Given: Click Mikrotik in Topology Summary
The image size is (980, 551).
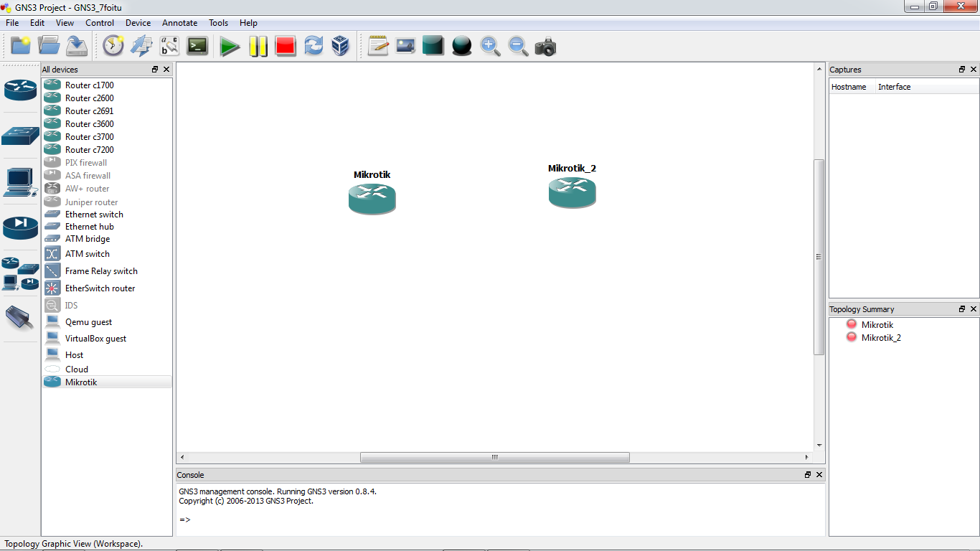Looking at the screenshot, I should (877, 325).
